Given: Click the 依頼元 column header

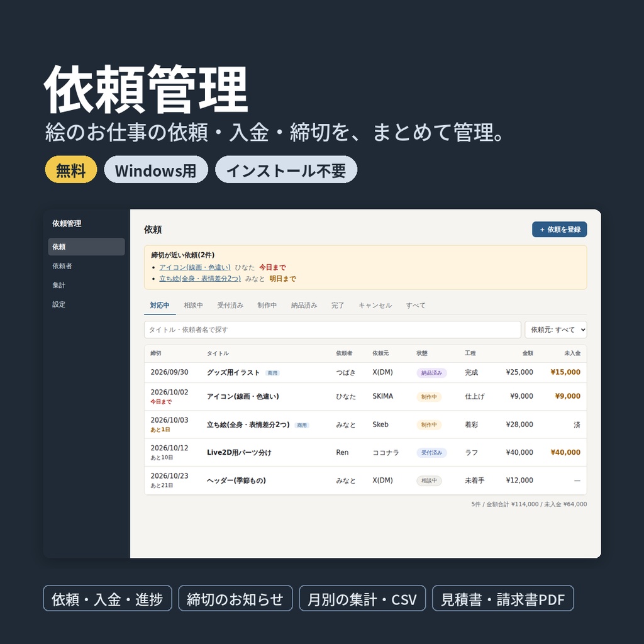Looking at the screenshot, I should (x=380, y=353).
